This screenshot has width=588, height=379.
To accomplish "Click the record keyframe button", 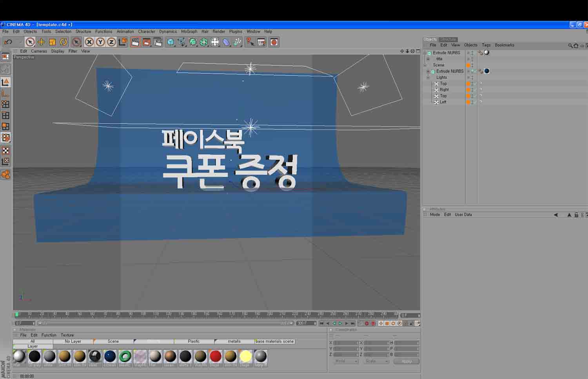I will pyautogui.click(x=367, y=323).
